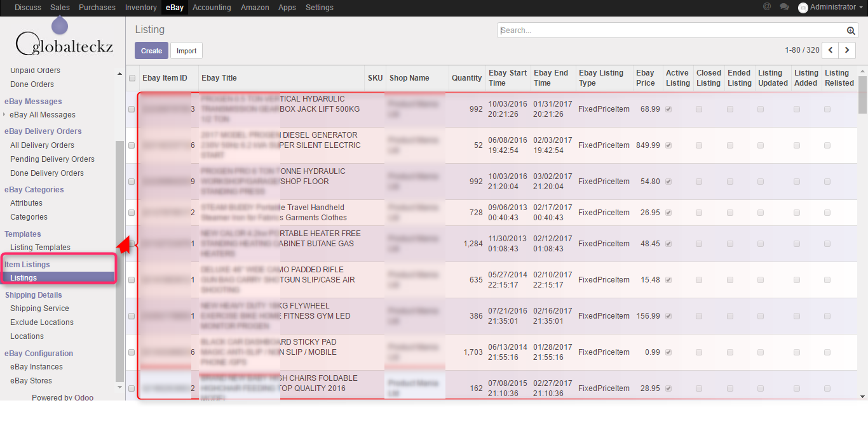This screenshot has height=424, width=868.
Task: Open the @ mentions icon
Action: [767, 7]
